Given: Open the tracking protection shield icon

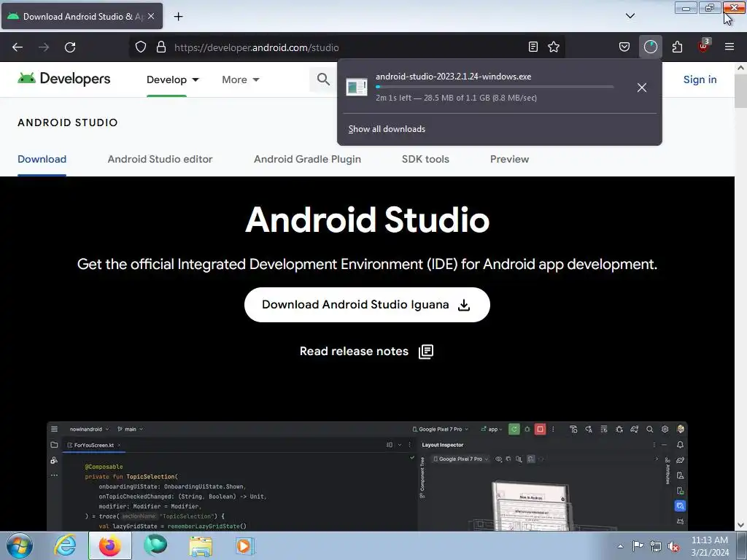Looking at the screenshot, I should pos(141,47).
